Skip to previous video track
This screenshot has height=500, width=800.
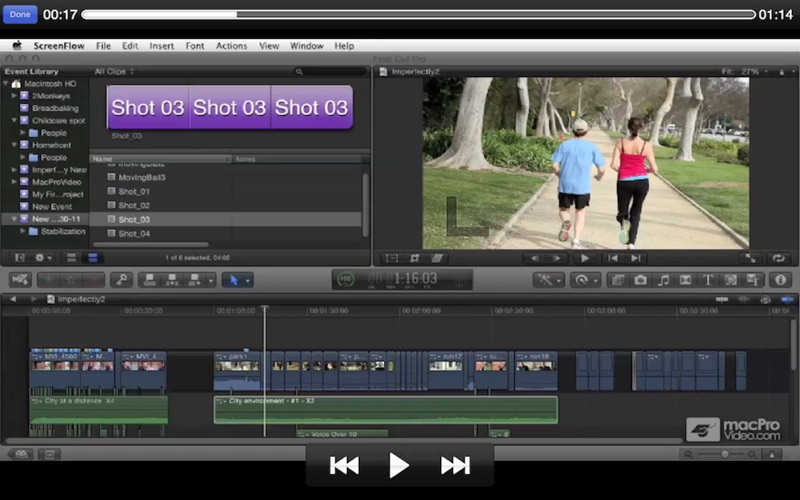point(344,465)
